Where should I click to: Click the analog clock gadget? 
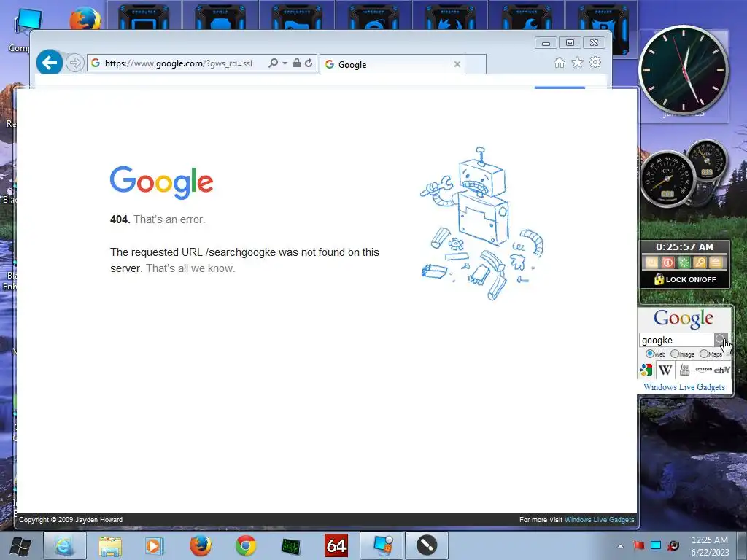point(684,69)
